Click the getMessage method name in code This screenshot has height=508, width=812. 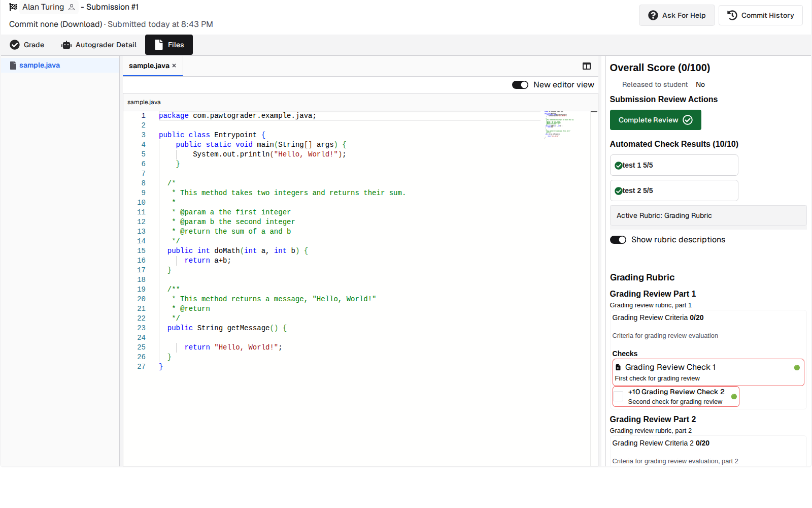pos(248,328)
